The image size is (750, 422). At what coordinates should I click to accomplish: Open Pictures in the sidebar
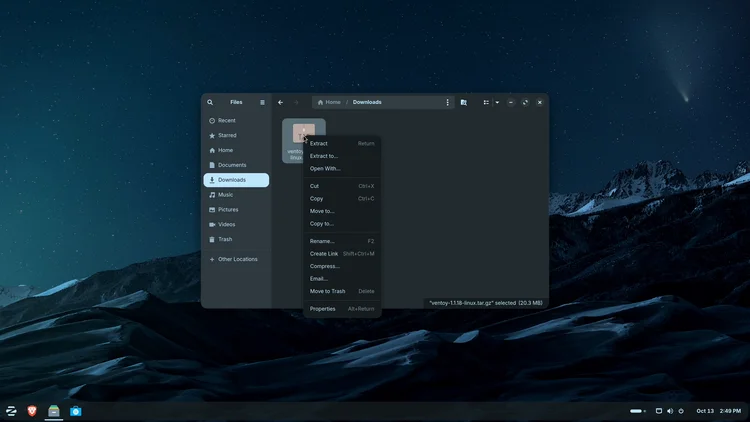pos(236,210)
